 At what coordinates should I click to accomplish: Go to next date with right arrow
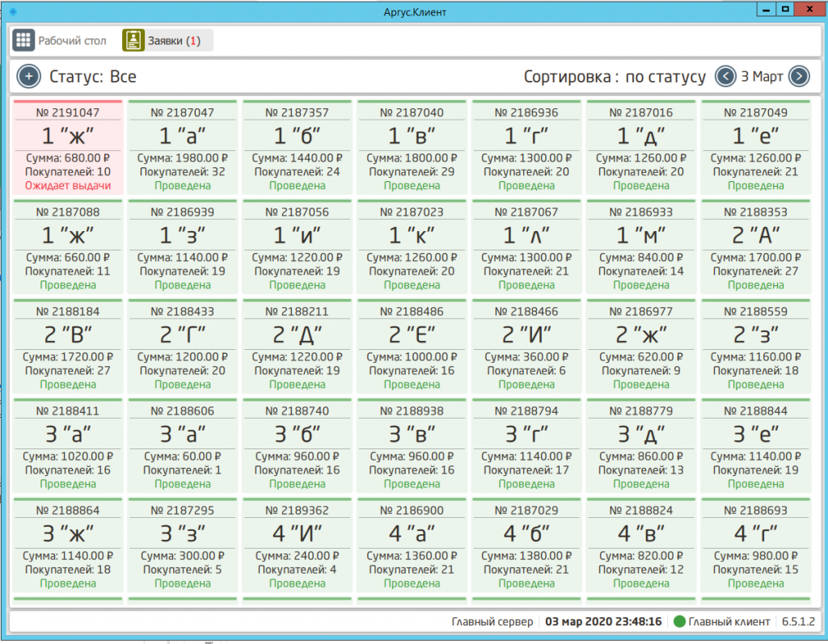[799, 77]
